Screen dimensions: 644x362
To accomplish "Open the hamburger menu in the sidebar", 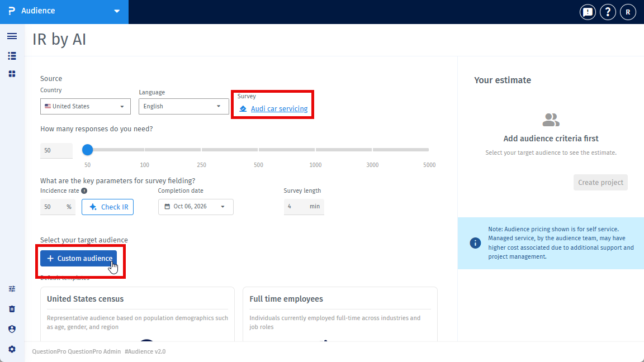I will 12,36.
